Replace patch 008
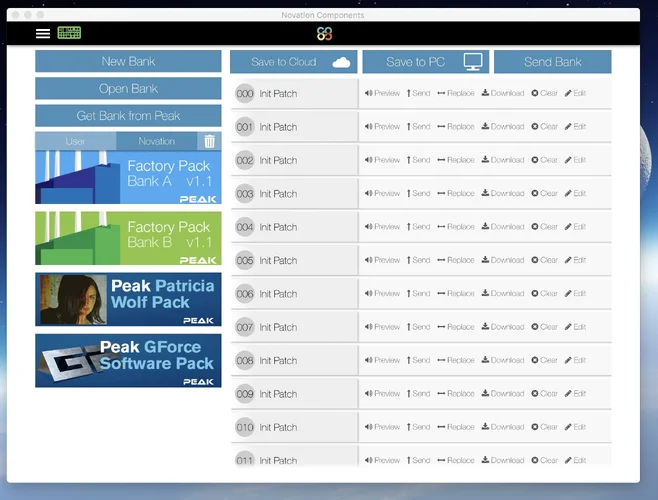 click(x=456, y=360)
